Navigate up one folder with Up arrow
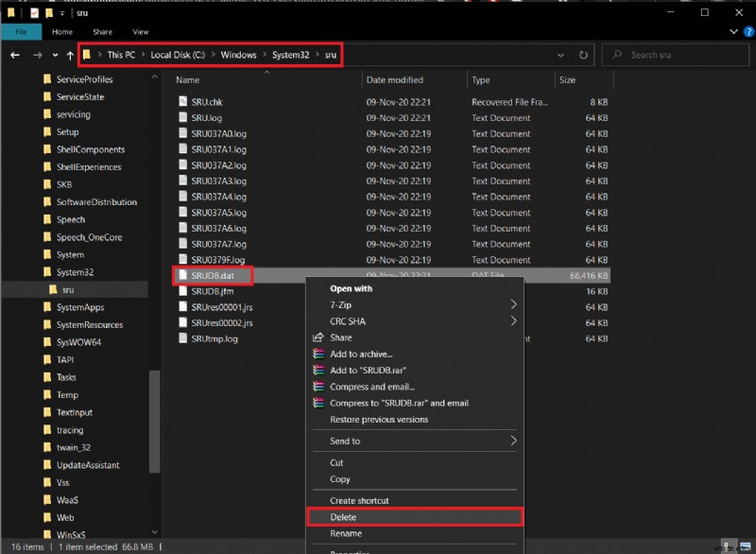This screenshot has width=756, height=554. (x=70, y=56)
